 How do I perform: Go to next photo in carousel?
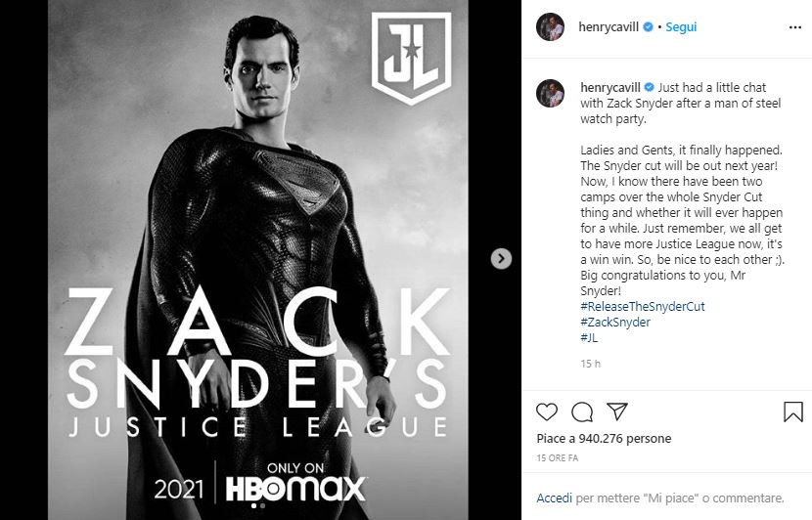501,258
